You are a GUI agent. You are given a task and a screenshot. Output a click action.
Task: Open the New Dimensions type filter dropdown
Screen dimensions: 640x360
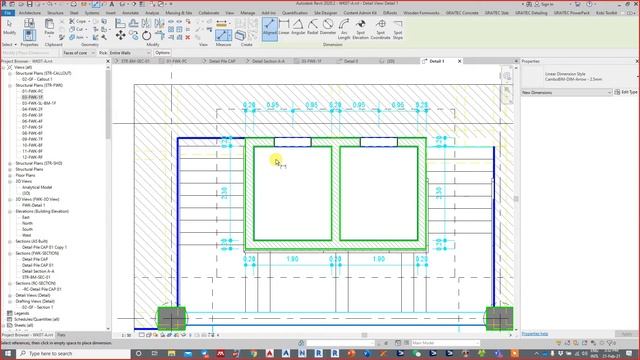pos(567,93)
